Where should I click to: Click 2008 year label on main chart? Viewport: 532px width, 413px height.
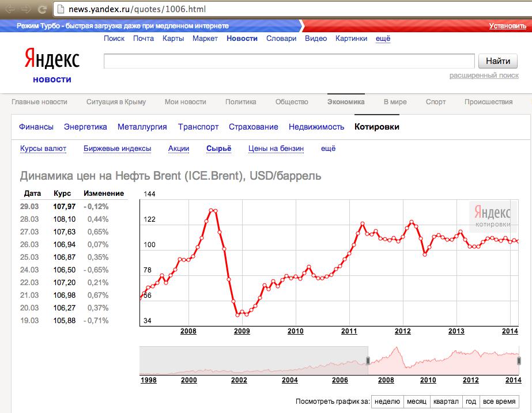point(188,331)
